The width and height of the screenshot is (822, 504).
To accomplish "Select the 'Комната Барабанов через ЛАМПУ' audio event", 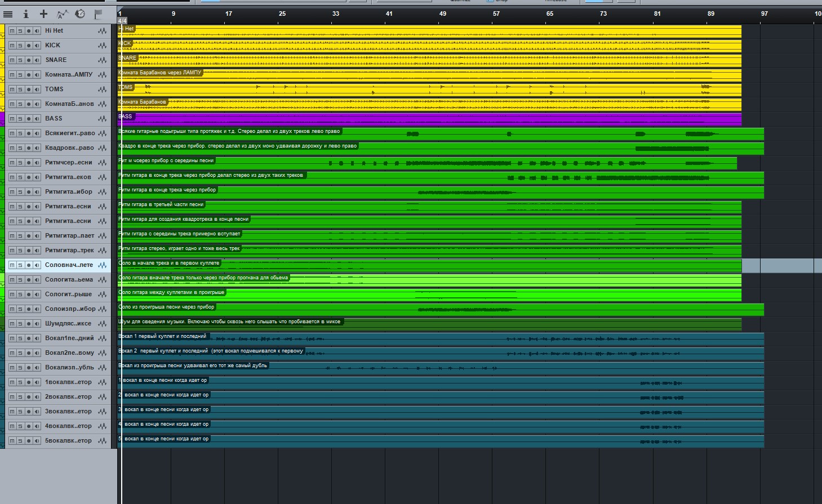I will [x=429, y=75].
